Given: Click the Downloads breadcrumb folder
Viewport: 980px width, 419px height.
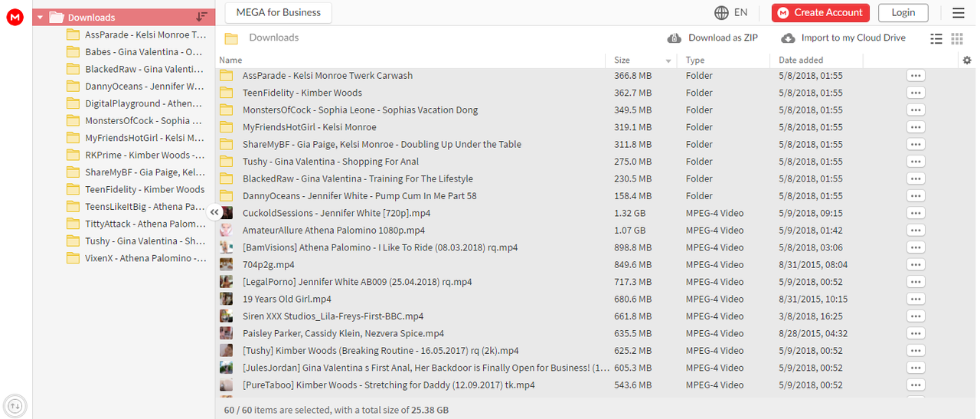Looking at the screenshot, I should coord(273,38).
